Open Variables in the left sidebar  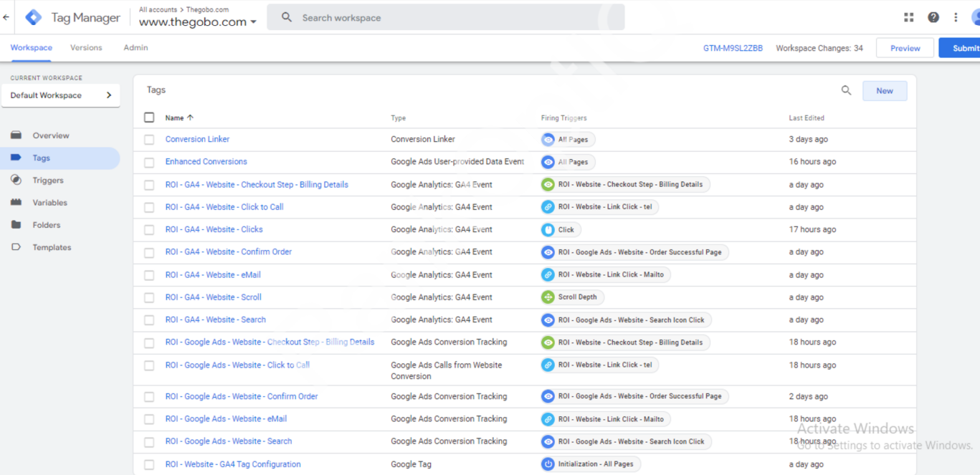(49, 203)
